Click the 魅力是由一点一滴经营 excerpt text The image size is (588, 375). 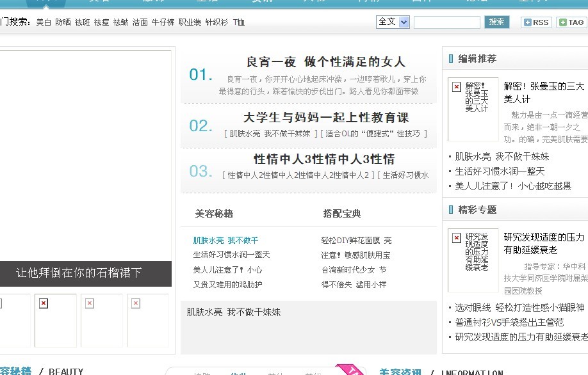coord(546,127)
